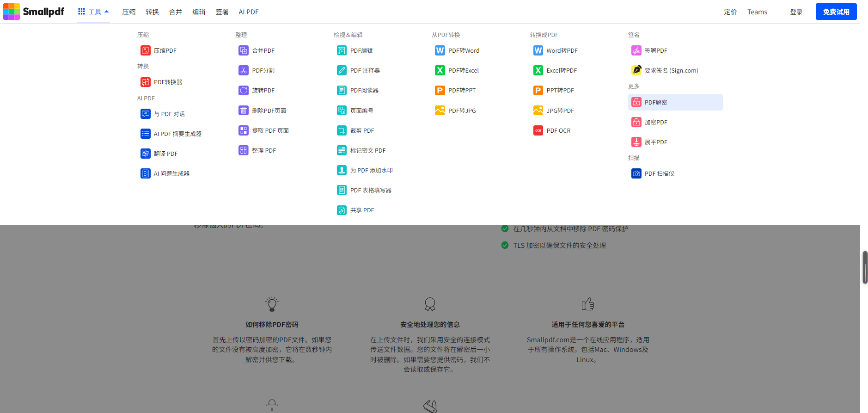Select the PDF分割 scissors icon

244,70
